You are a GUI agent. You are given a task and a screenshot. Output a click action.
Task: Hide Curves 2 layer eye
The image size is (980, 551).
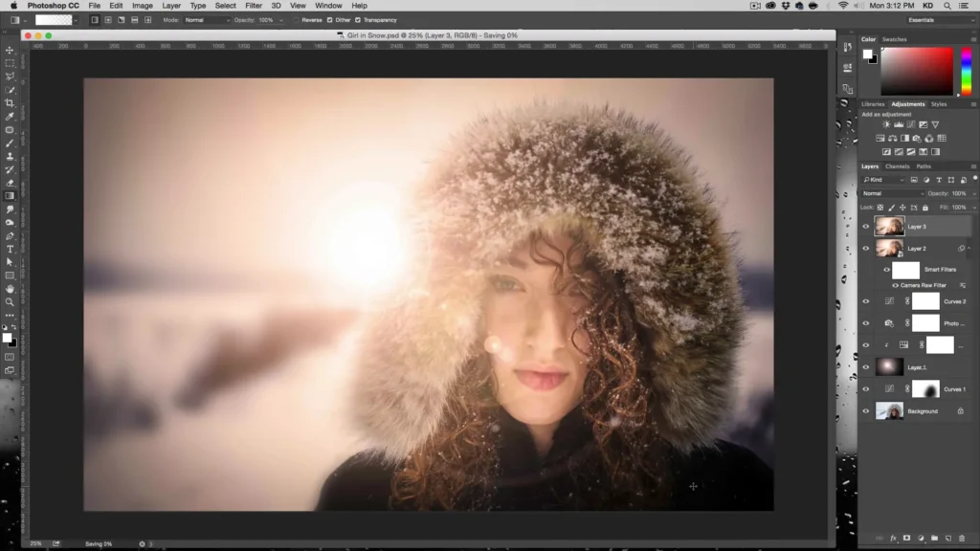(x=866, y=301)
